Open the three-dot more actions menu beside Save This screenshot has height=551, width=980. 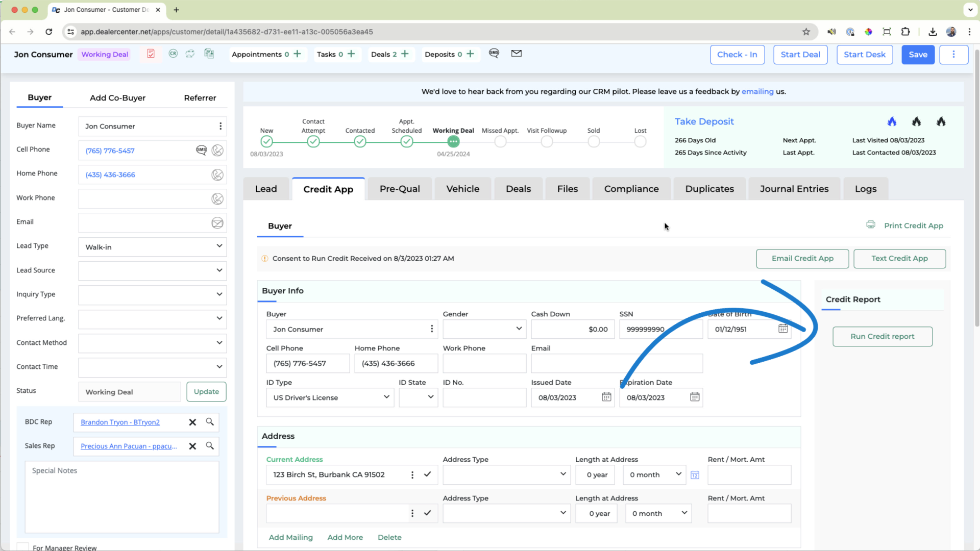953,55
